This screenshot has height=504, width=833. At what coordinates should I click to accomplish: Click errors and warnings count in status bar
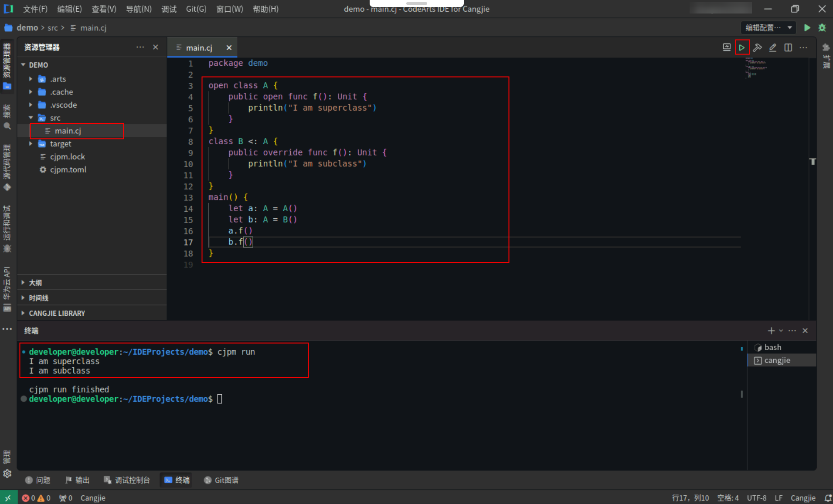coord(36,498)
